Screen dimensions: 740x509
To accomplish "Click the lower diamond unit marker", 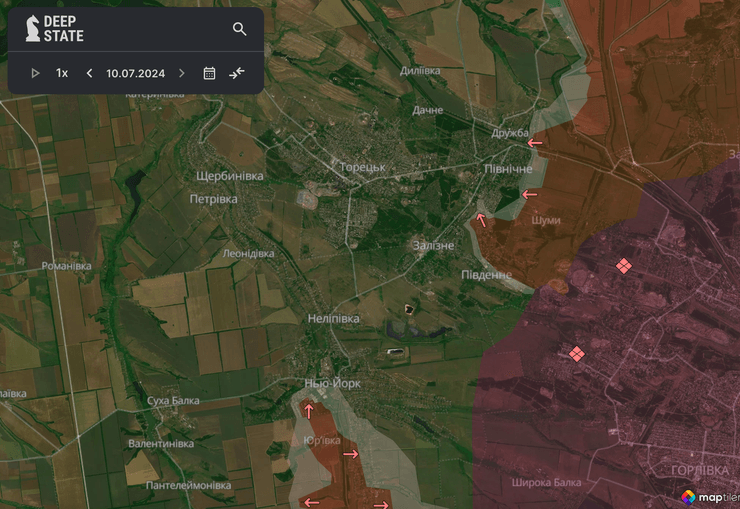I will [576, 353].
